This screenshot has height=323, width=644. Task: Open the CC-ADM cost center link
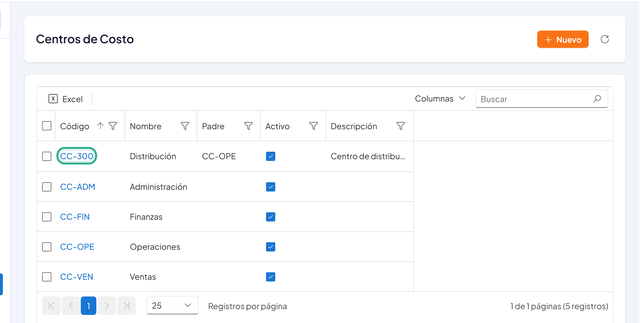pos(78,187)
